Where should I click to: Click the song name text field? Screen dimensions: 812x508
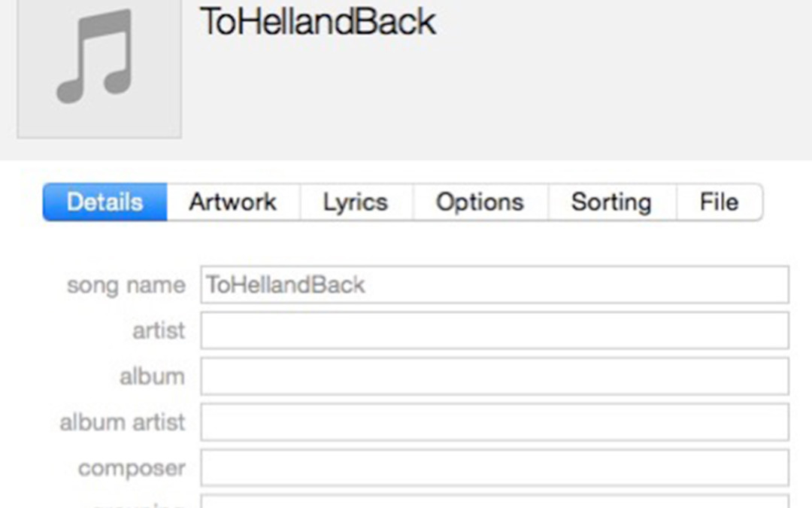point(494,285)
